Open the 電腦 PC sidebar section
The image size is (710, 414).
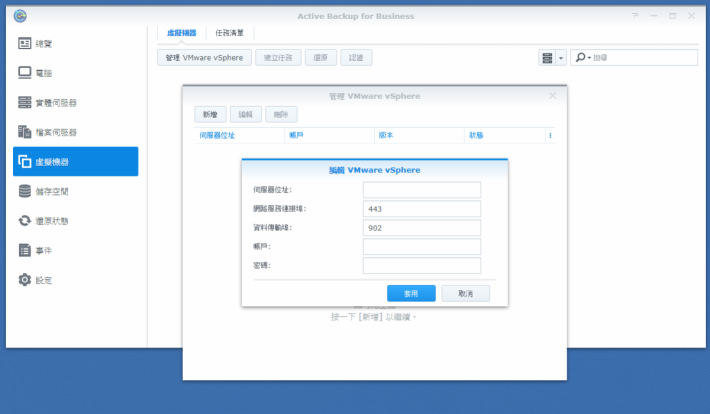click(x=76, y=73)
